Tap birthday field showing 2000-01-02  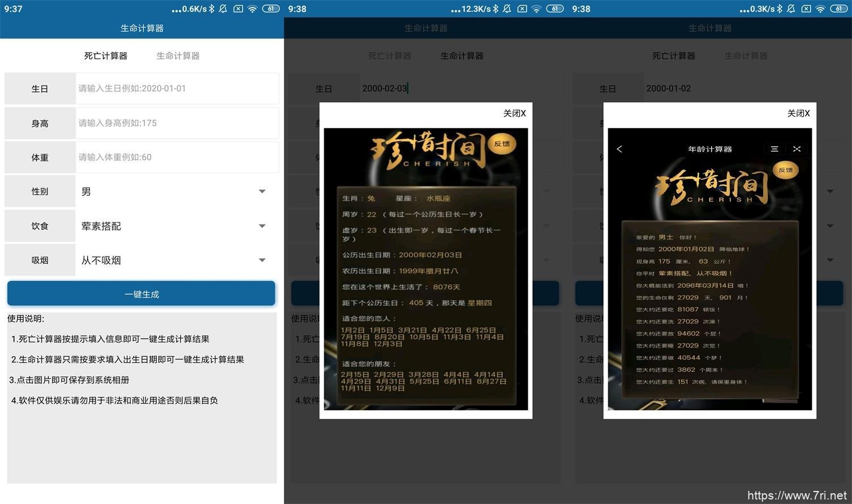(x=745, y=88)
